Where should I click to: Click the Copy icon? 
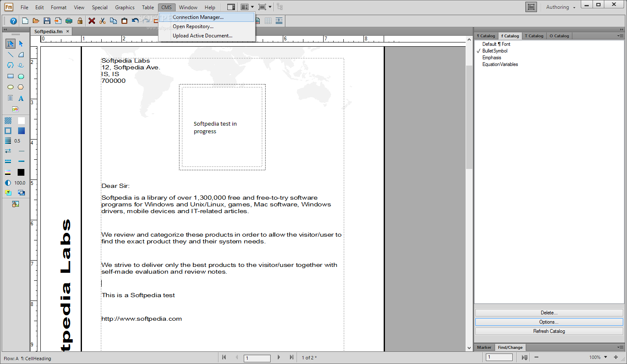(113, 21)
